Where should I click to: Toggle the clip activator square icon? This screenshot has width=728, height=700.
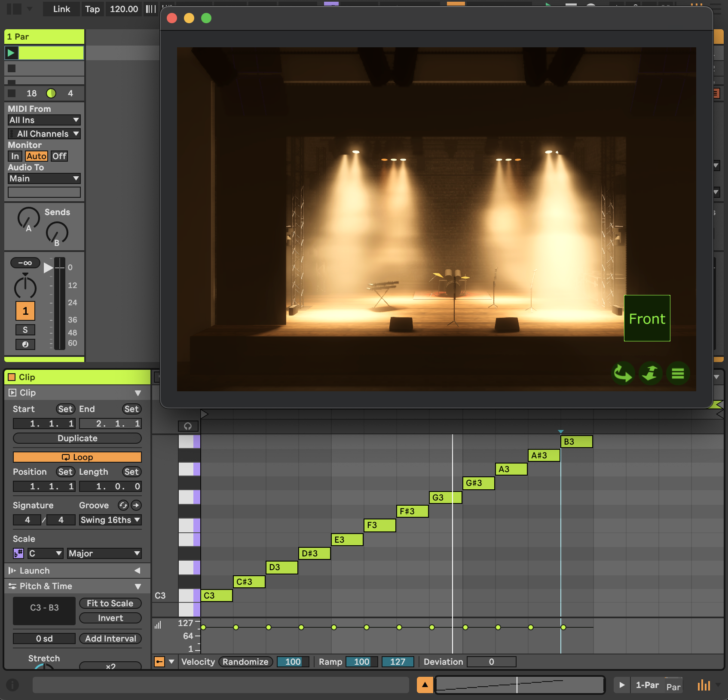click(12, 377)
